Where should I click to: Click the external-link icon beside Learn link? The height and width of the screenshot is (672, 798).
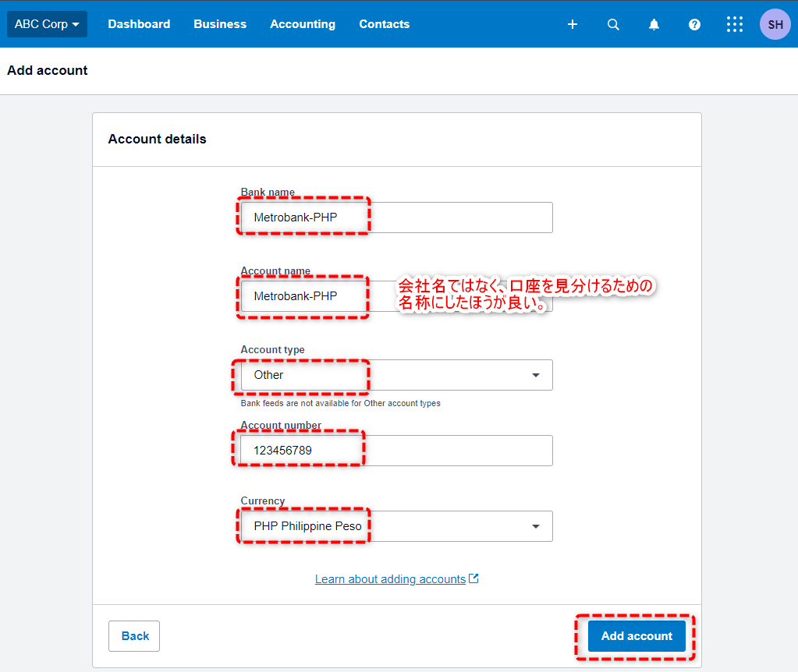coord(473,578)
